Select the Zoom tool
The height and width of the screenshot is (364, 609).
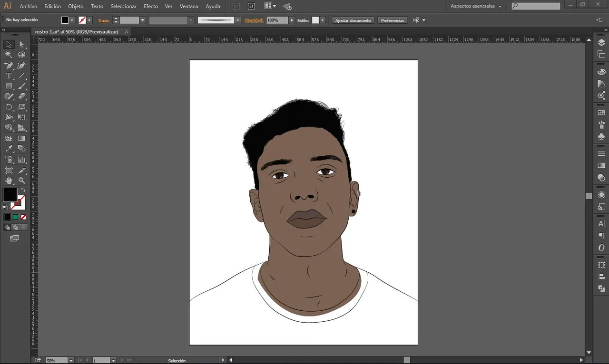pos(21,181)
